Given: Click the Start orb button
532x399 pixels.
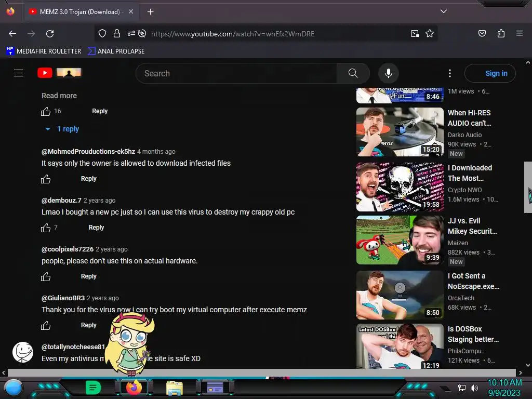Looking at the screenshot, I should pos(14,388).
